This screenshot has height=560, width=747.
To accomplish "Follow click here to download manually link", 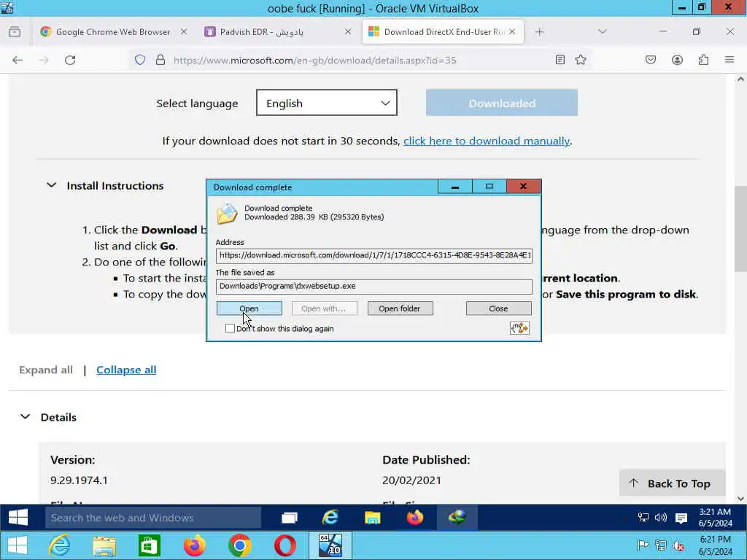I will 487,141.
